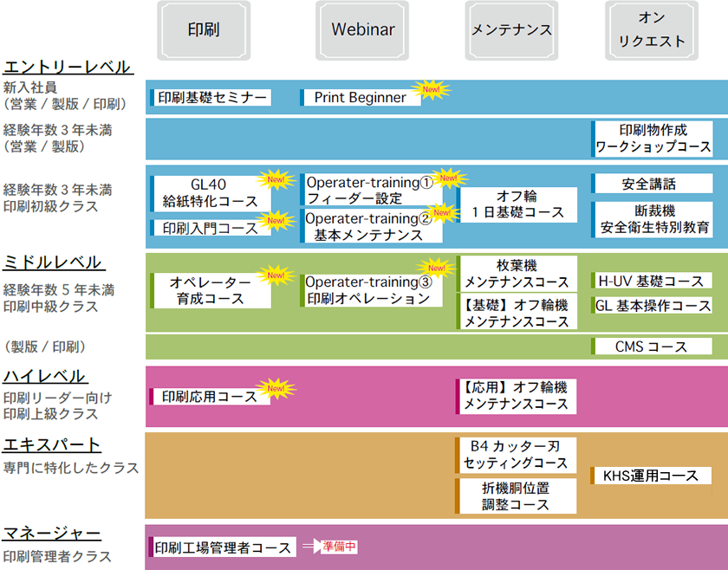Click 専門に特化したクラス label
This screenshot has height=570, width=728.
(71, 468)
